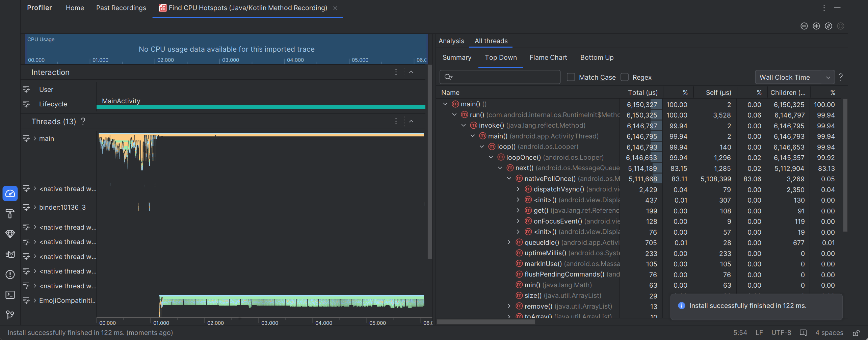Click the zoom in timeline icon
The image size is (868, 340).
(x=816, y=26)
